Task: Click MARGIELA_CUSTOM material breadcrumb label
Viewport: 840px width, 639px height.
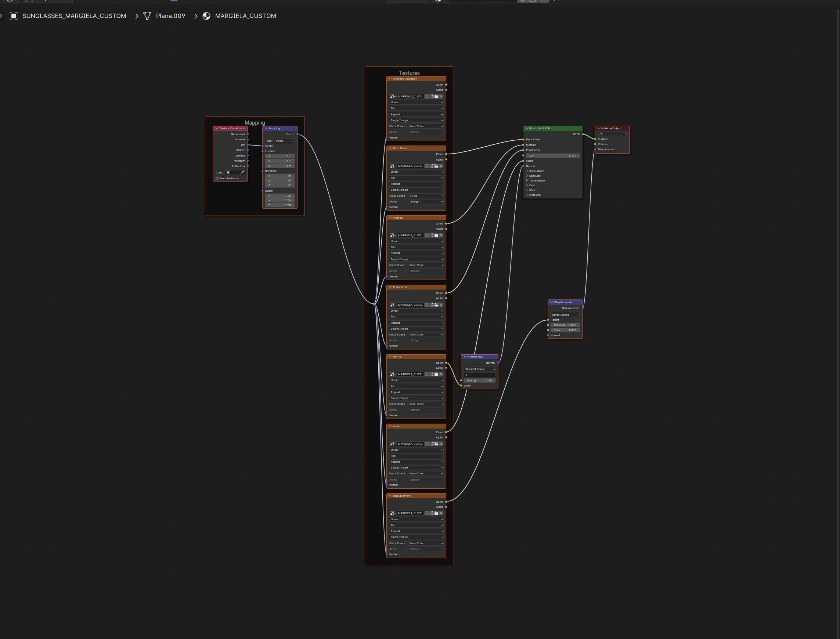Action: point(246,16)
